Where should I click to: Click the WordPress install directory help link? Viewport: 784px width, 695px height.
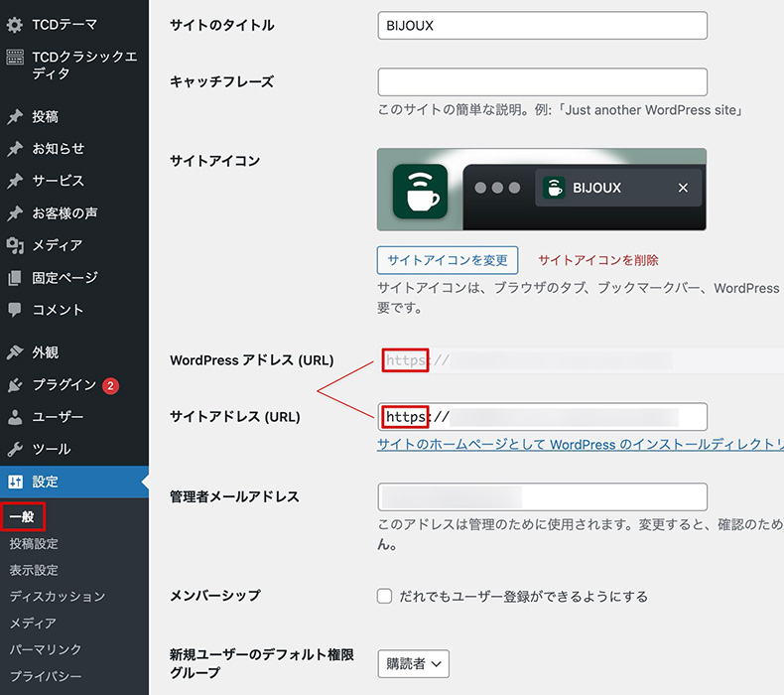click(580, 445)
